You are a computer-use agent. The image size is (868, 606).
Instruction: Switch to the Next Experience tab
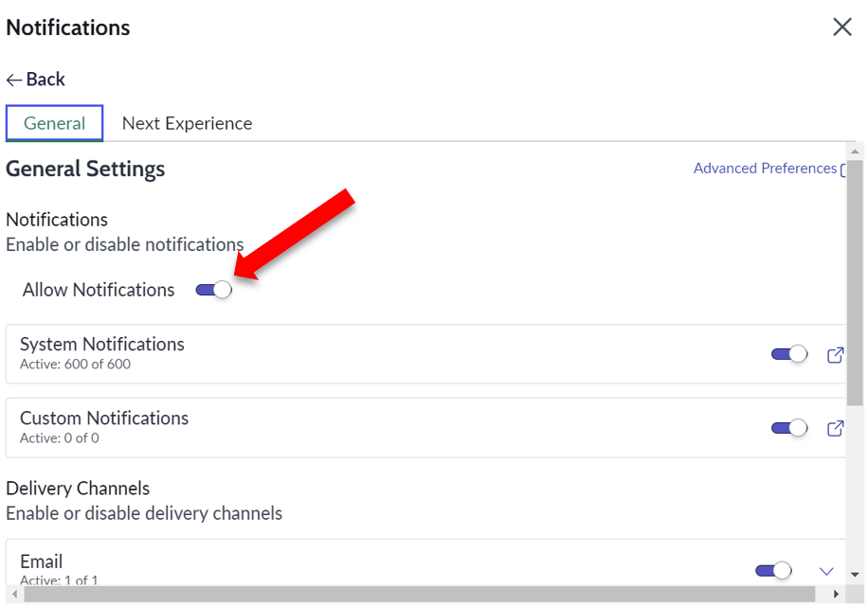[187, 123]
